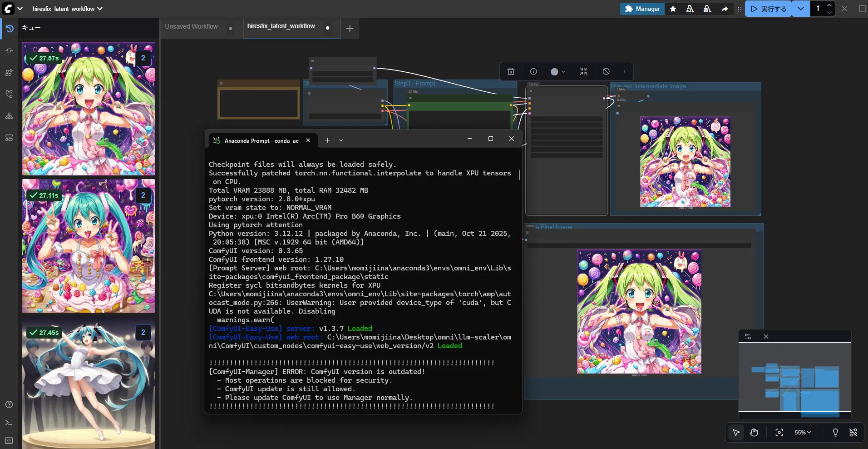868x449 pixels.
Task: Click the share arrow icon in top toolbar
Action: (x=725, y=9)
